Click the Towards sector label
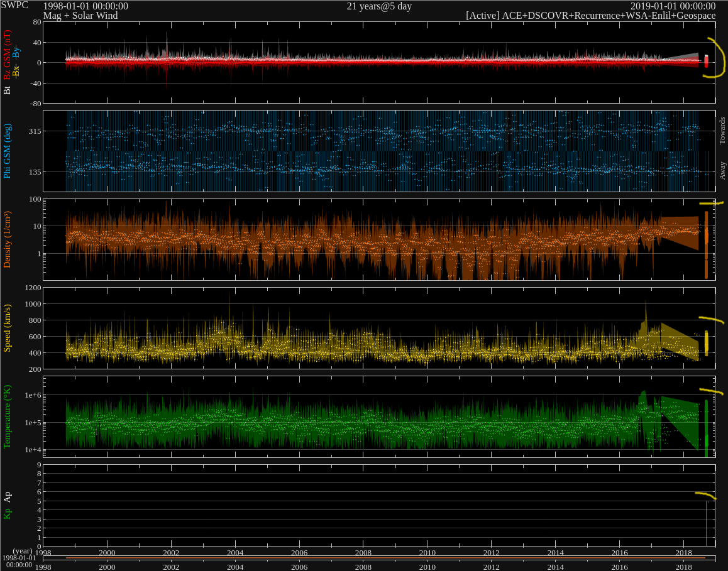 pos(722,131)
